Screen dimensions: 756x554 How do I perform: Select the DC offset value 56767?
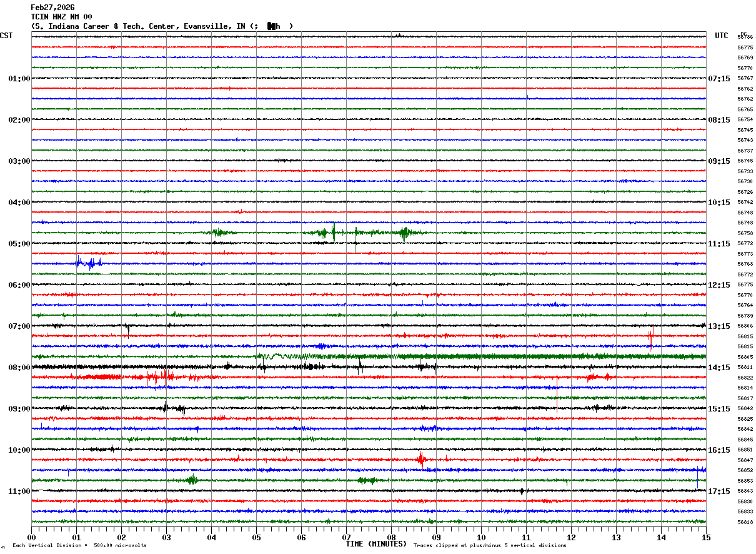point(745,79)
